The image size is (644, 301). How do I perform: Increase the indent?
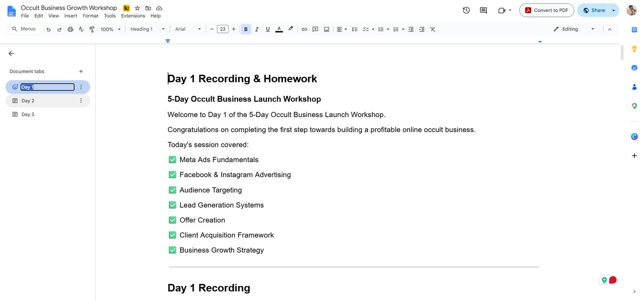click(x=422, y=29)
